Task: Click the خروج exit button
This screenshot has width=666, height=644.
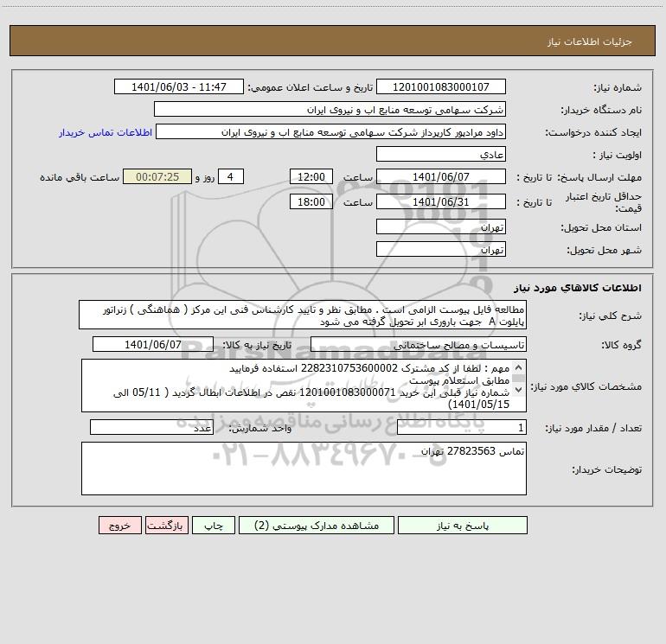Action: (x=119, y=525)
